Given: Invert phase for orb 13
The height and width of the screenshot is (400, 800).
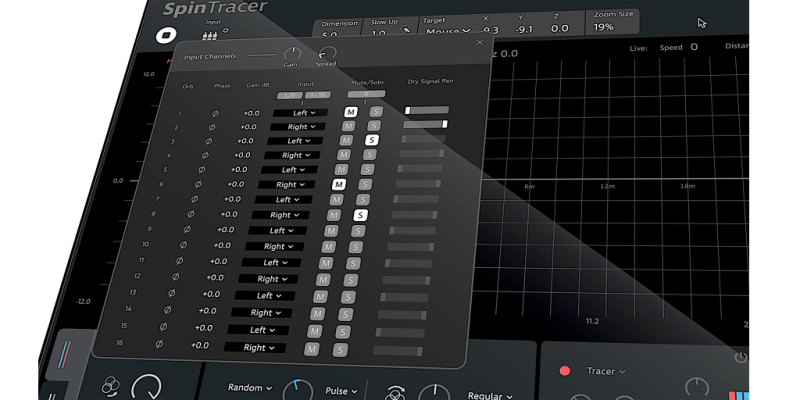Looking at the screenshot, I should [x=171, y=293].
